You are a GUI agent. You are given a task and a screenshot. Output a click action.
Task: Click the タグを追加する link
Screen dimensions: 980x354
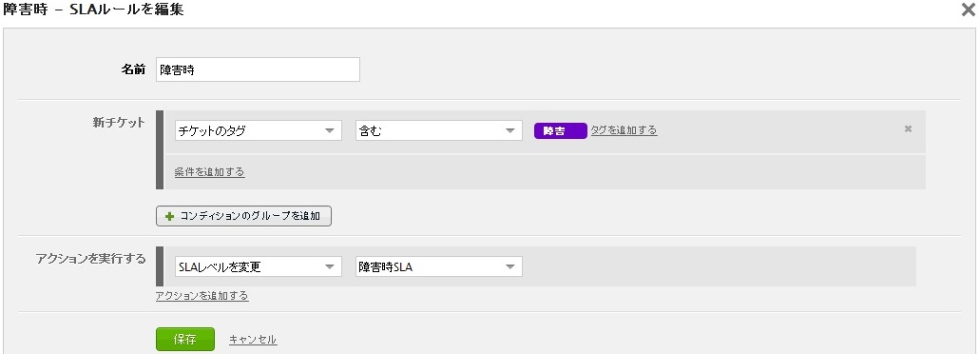(x=624, y=130)
